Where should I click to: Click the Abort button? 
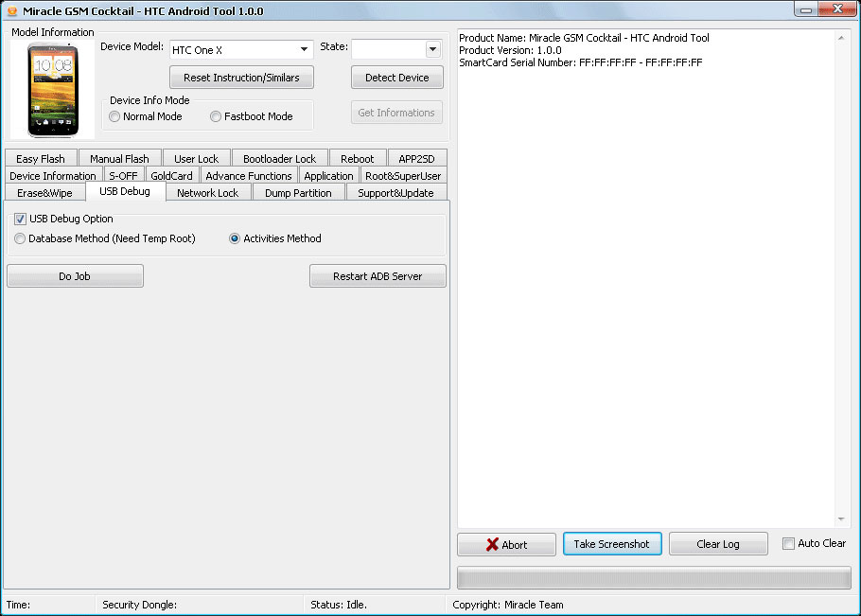[x=506, y=544]
